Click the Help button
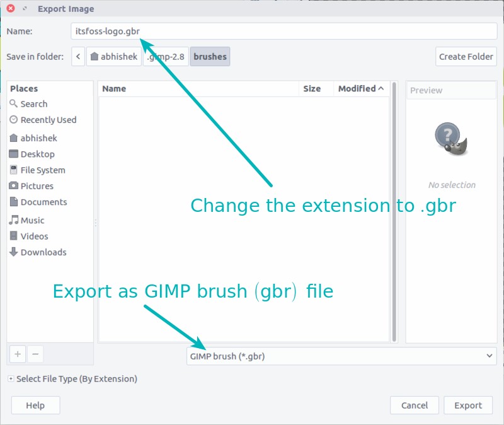 35,405
